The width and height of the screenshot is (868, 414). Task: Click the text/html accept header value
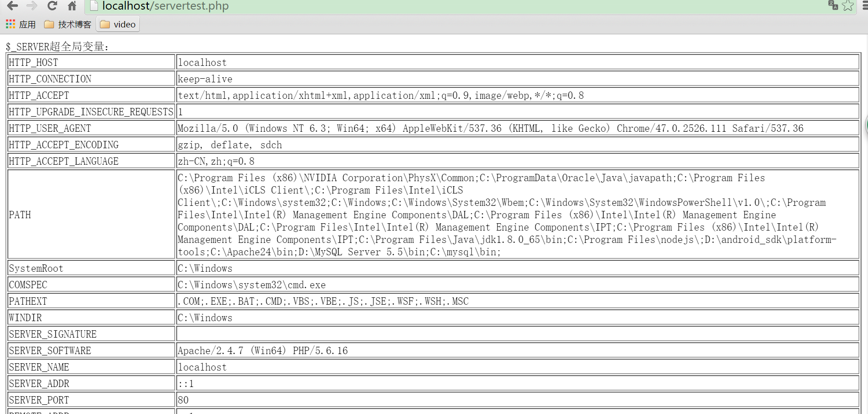click(381, 96)
